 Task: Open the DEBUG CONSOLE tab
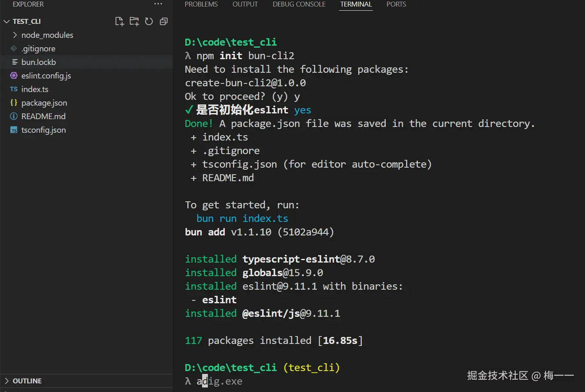[299, 4]
